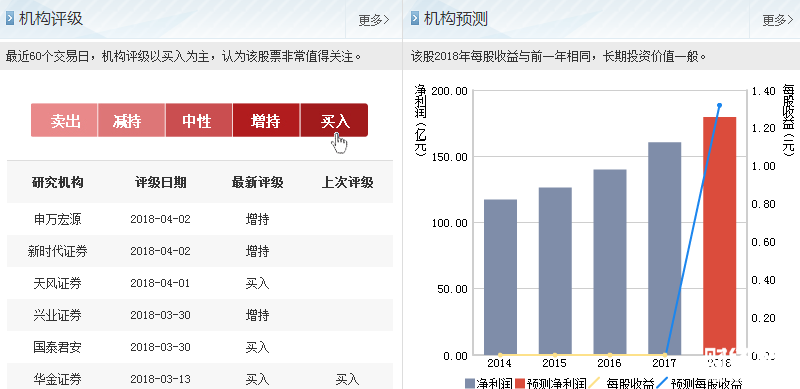This screenshot has height=389, width=800.
Task: Click the 机构预测 summary sentence
Action: [x=558, y=56]
